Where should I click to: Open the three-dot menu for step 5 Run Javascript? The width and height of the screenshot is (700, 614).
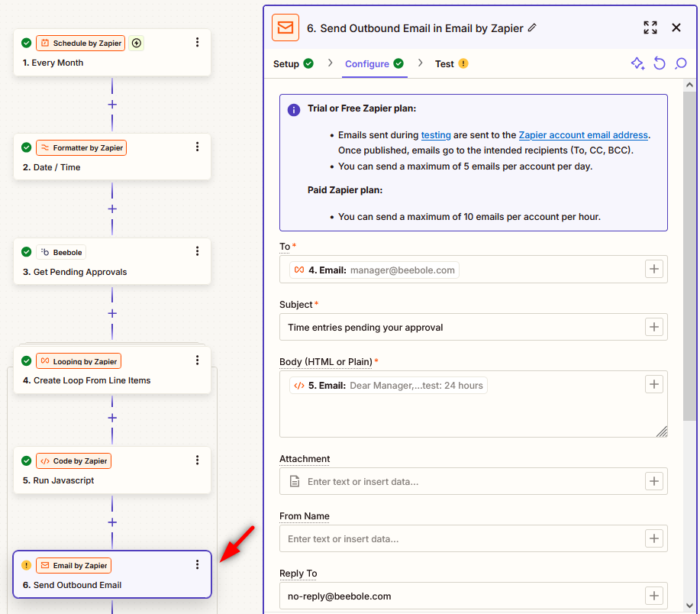click(x=197, y=460)
